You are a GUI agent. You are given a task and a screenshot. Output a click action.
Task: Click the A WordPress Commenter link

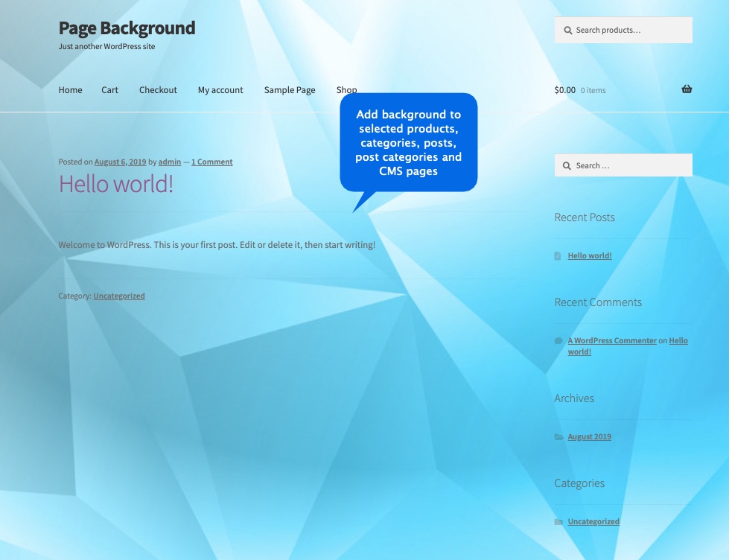[612, 340]
